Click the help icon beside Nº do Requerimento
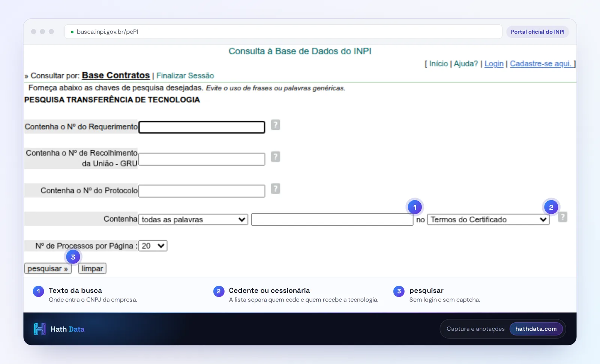Image resolution: width=600 pixels, height=364 pixels. (x=275, y=125)
